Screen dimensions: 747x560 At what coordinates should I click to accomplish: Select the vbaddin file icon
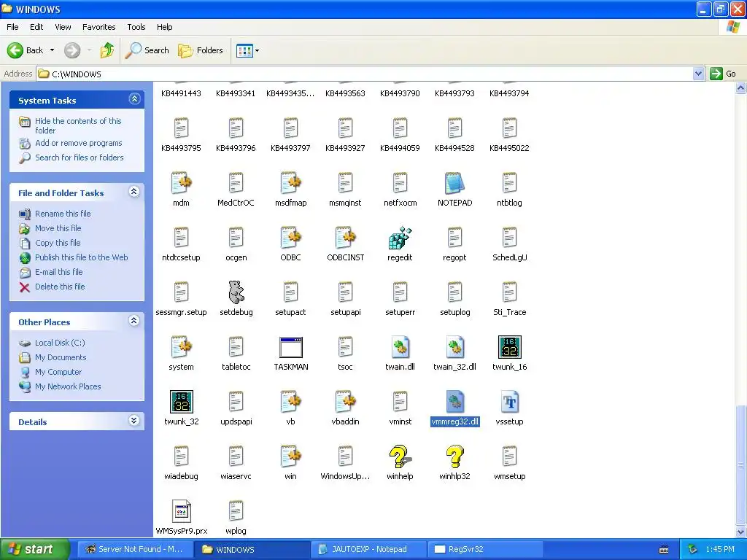(x=345, y=402)
